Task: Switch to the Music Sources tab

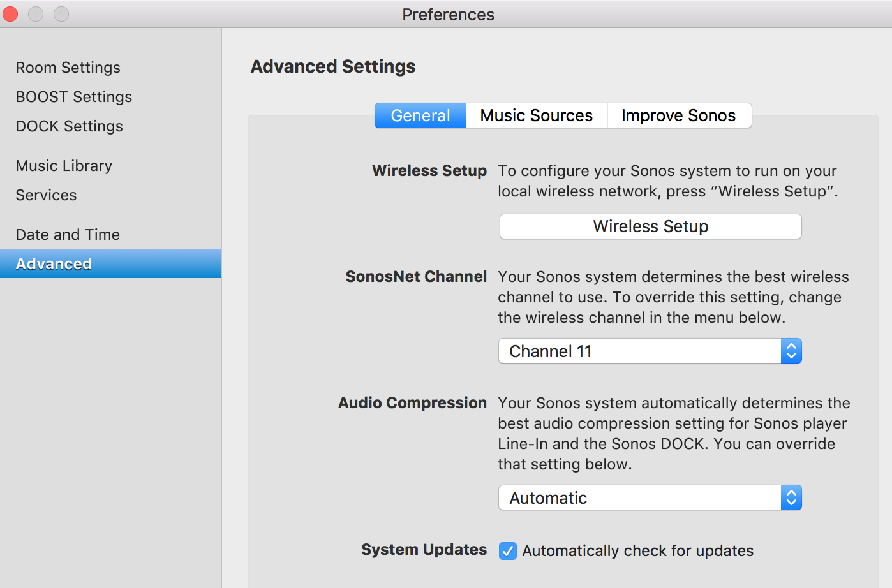Action: [536, 115]
